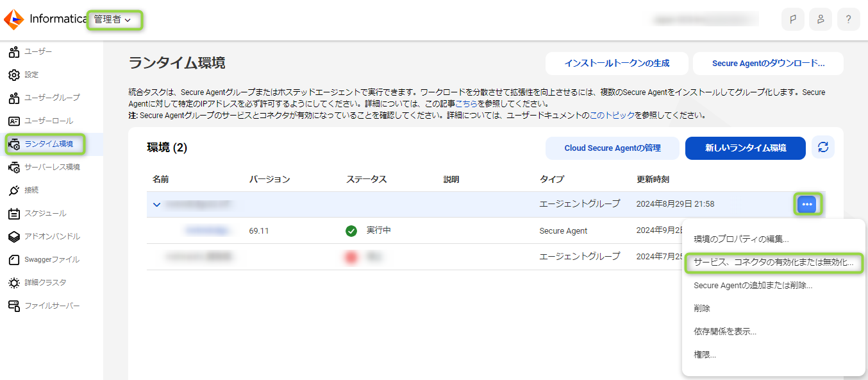Open the 詳細クラスタ section

37,281
